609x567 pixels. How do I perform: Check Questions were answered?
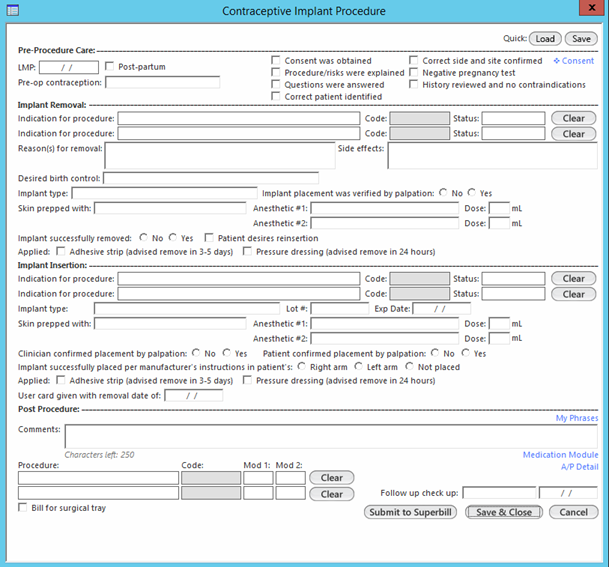[x=276, y=85]
